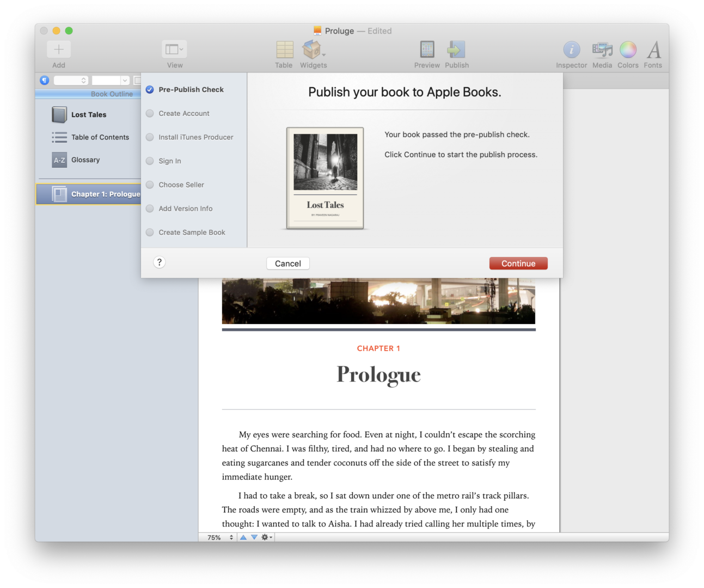Click 'Click Continue to start the publish process.' text
Viewport: 704px width, 588px height.
461,155
